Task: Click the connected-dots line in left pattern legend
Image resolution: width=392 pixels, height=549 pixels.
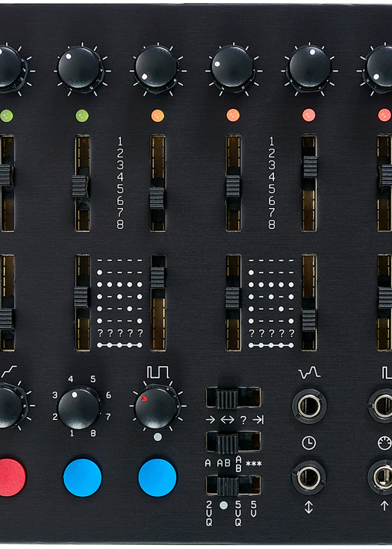Action: coord(120,345)
